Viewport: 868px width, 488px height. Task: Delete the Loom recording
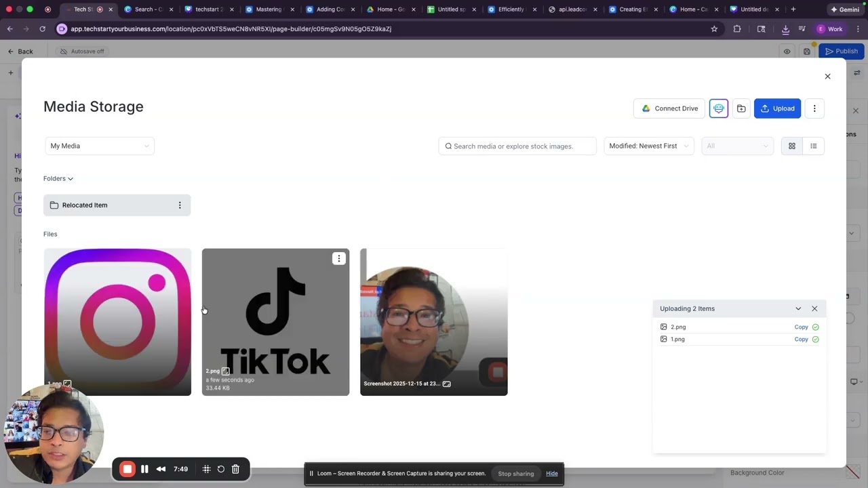[235, 469]
